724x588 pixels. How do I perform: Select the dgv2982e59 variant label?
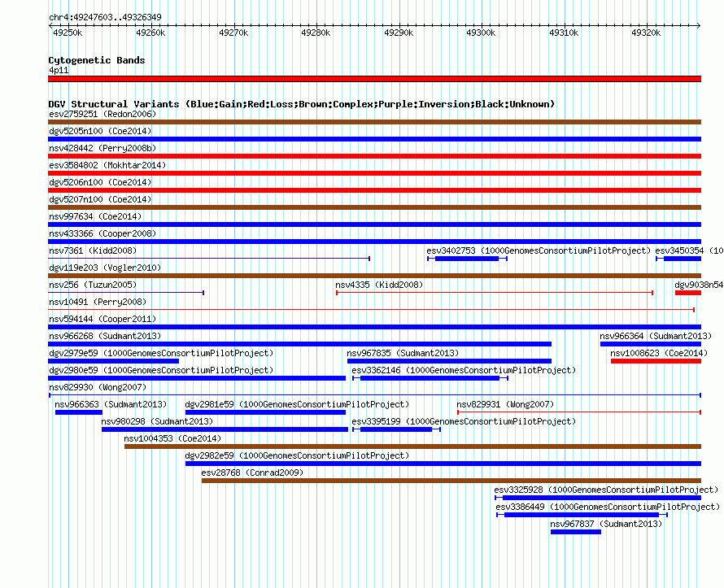tap(297, 455)
